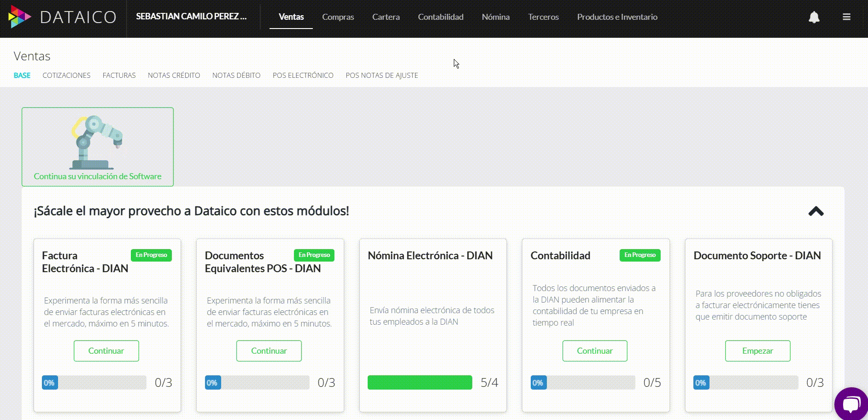Click the Nómina Electrónica 5/4 progress bar
The width and height of the screenshot is (868, 420).
[419, 382]
